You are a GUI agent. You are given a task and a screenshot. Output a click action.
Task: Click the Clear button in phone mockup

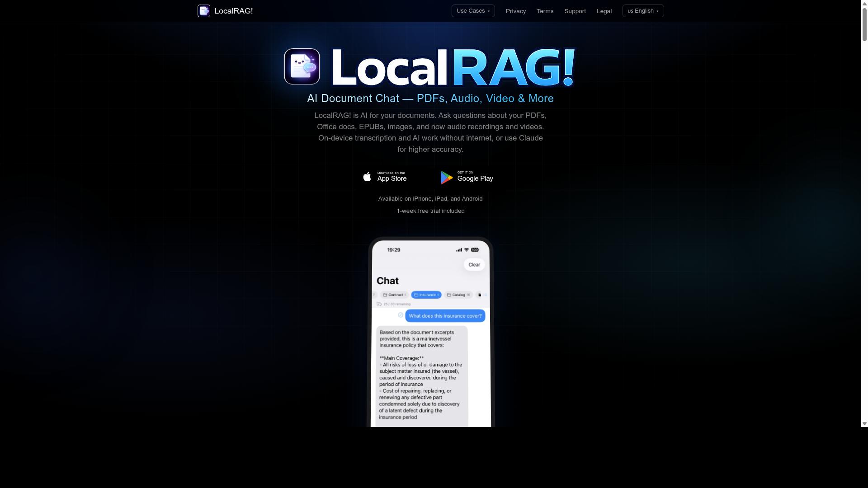pos(474,265)
